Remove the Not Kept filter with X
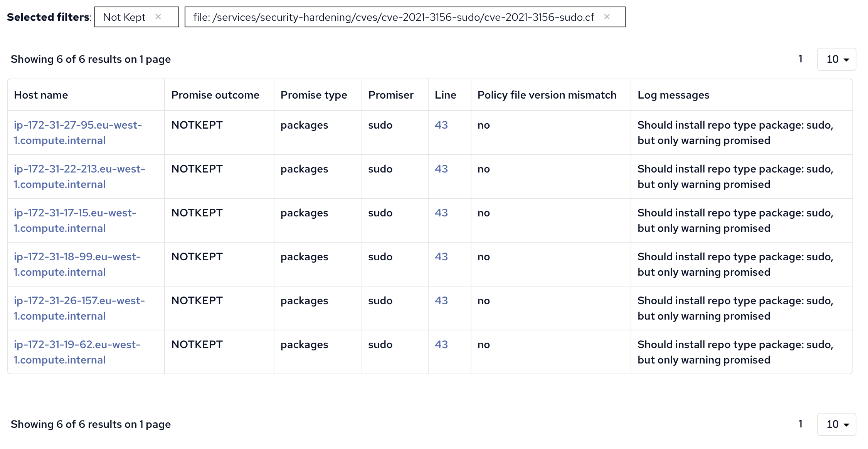The width and height of the screenshot is (868, 449). [x=158, y=17]
